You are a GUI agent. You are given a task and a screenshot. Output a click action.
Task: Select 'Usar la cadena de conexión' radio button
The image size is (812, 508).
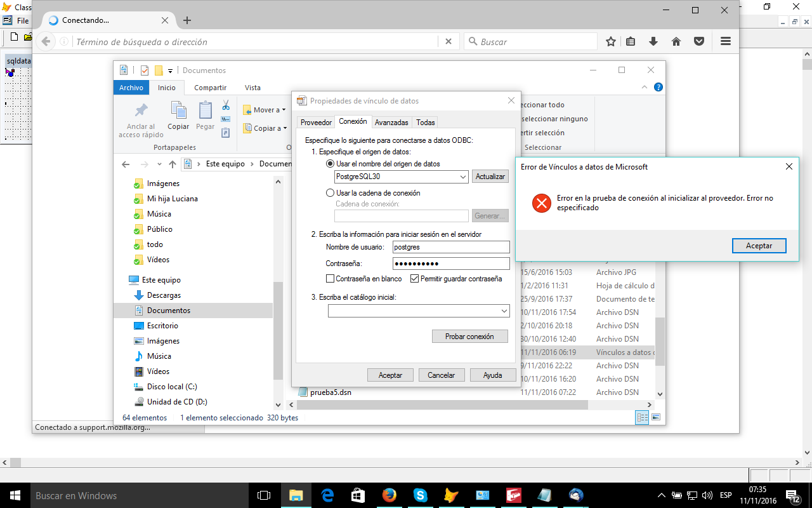coord(330,193)
